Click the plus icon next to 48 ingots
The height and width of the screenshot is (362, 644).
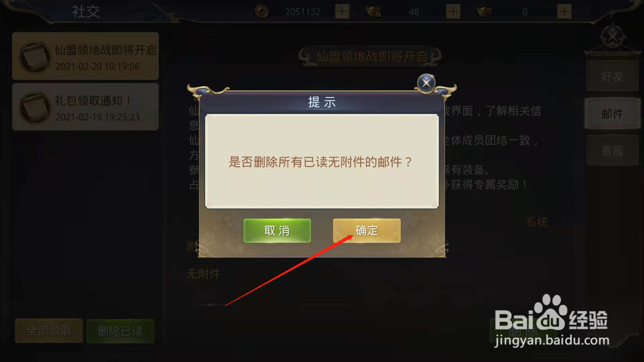click(453, 12)
